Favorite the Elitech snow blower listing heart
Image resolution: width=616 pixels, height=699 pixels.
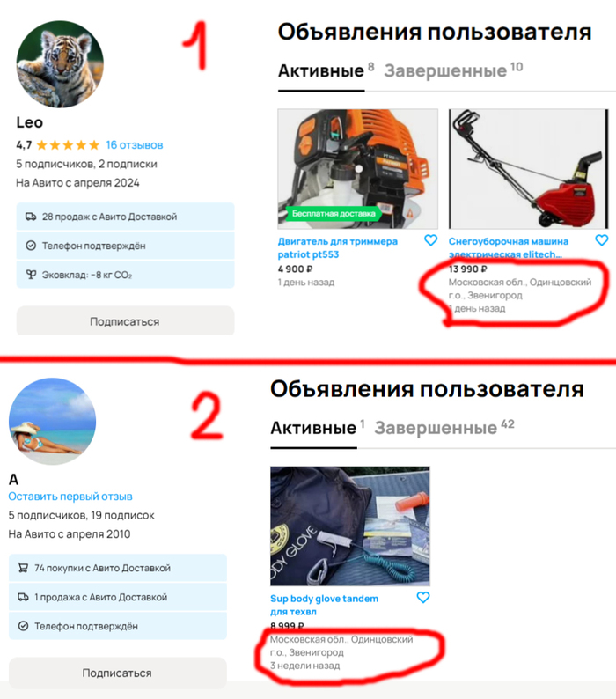point(602,240)
